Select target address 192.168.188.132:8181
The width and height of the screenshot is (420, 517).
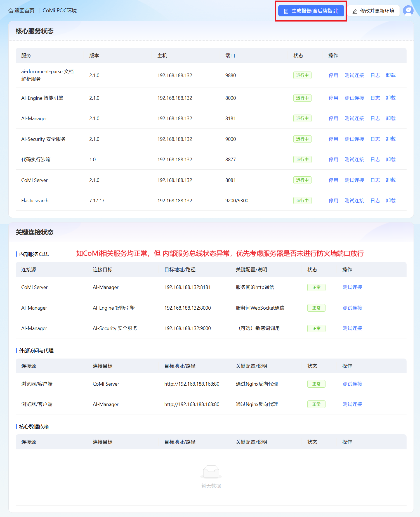tap(187, 287)
